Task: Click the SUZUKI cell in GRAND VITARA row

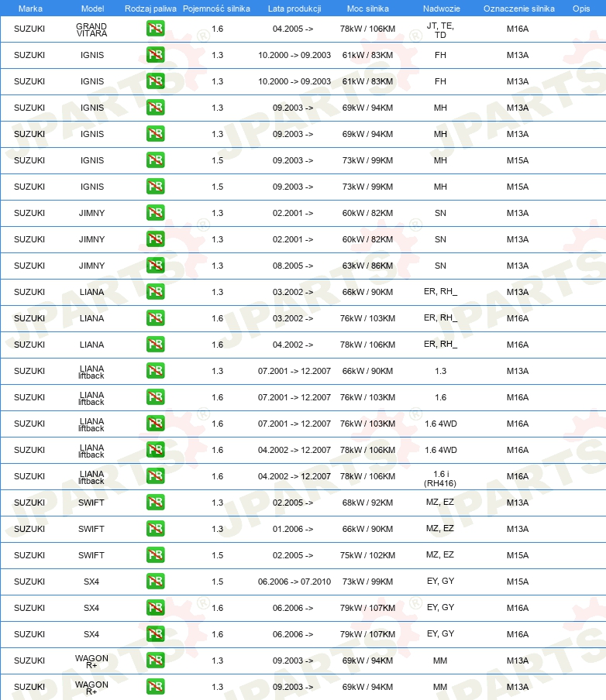Action: [29, 29]
